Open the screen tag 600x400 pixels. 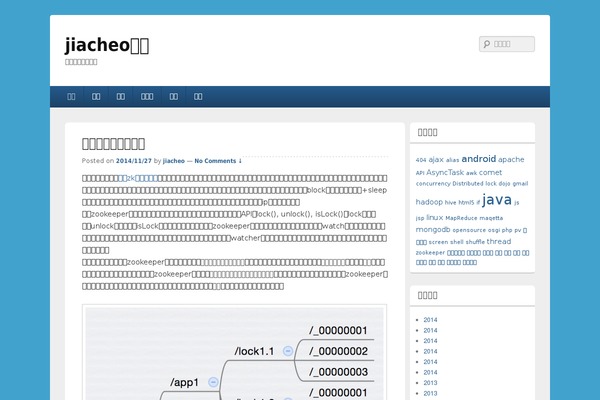[x=438, y=242]
